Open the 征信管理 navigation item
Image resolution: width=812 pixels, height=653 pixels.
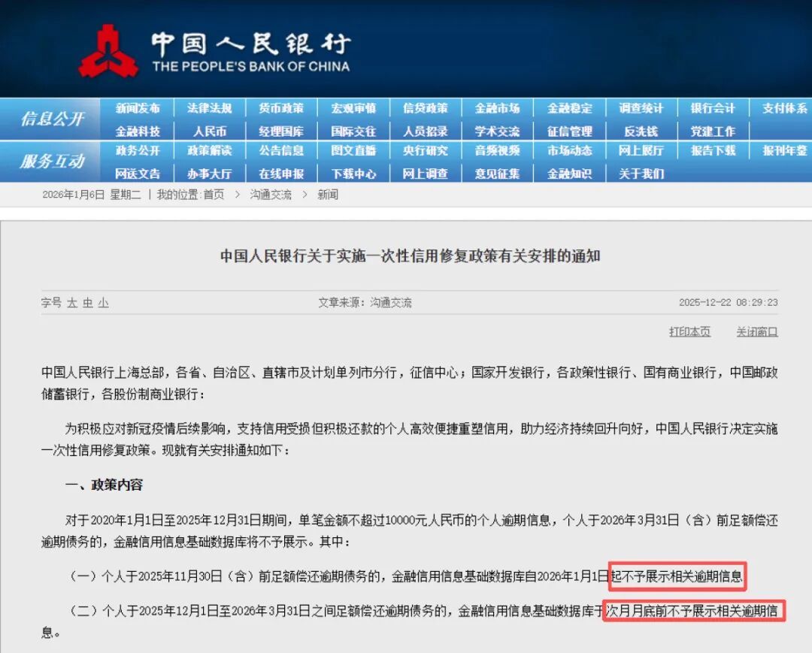(568, 129)
